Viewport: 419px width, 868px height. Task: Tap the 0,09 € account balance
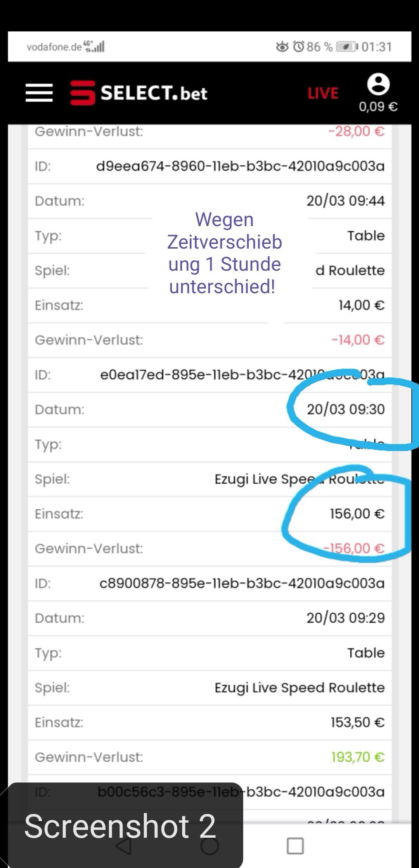click(x=378, y=107)
